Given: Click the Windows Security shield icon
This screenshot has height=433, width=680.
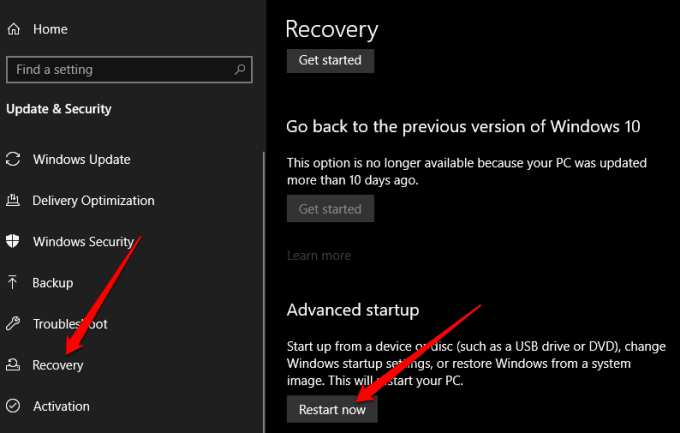Looking at the screenshot, I should tap(13, 242).
